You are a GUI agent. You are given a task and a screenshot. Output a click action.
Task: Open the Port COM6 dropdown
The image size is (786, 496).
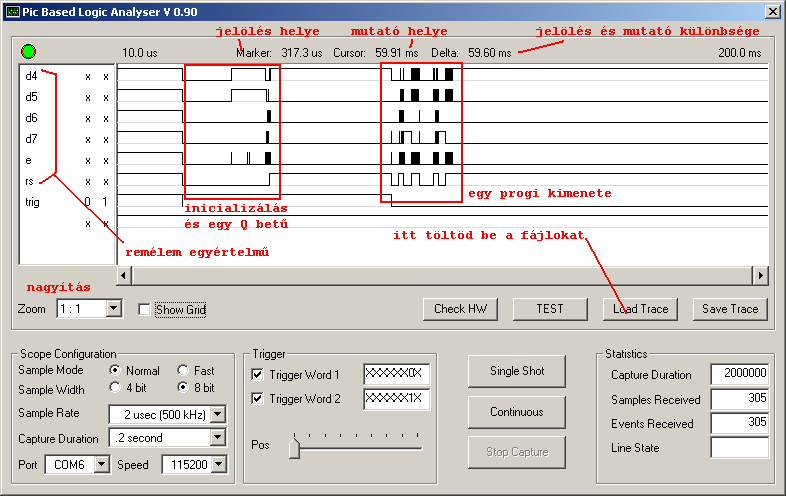[x=101, y=464]
